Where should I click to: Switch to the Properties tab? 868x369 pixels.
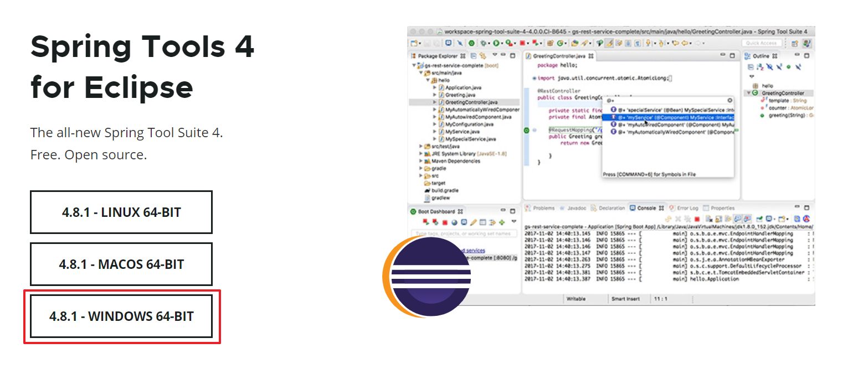tap(719, 208)
